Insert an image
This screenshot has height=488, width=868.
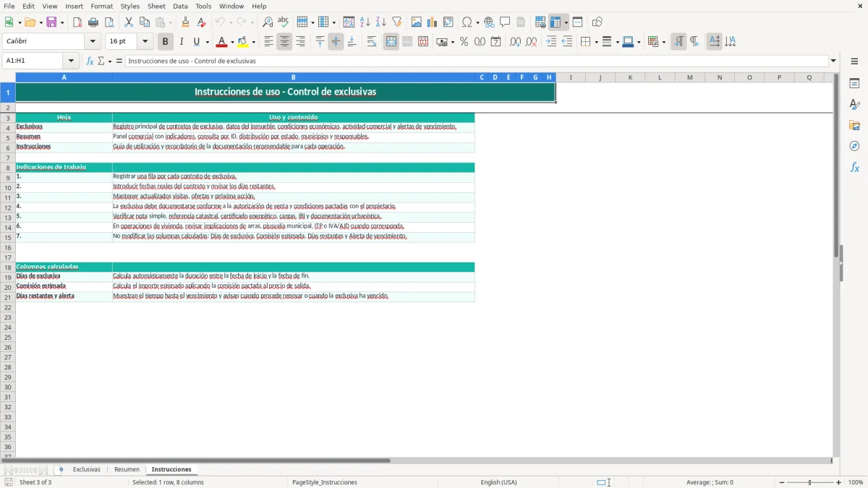(x=417, y=22)
